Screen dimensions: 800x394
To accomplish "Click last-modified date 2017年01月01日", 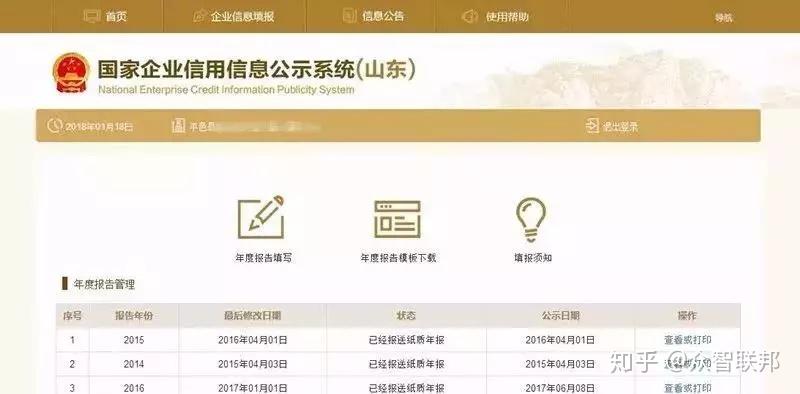I will tap(253, 388).
